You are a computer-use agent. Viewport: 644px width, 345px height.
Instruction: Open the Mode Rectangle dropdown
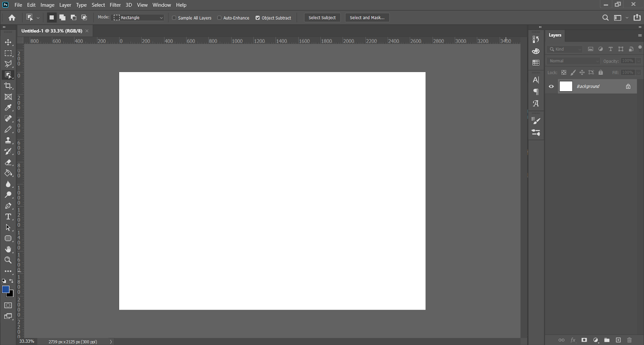pyautogui.click(x=138, y=18)
